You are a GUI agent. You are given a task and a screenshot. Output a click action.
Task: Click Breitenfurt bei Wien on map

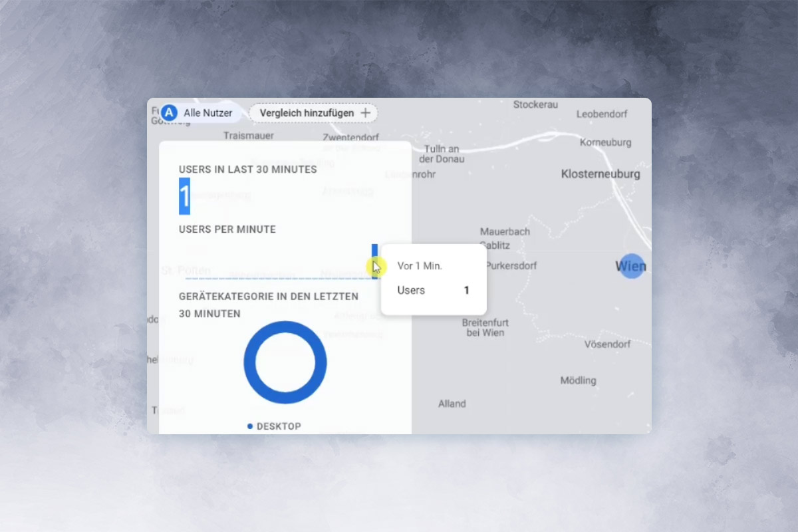pos(483,327)
